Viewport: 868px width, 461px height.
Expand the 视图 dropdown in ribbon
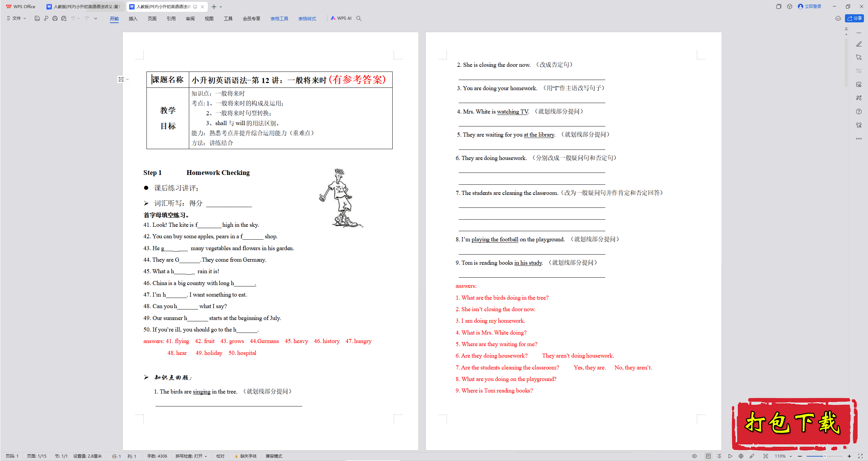pos(208,18)
